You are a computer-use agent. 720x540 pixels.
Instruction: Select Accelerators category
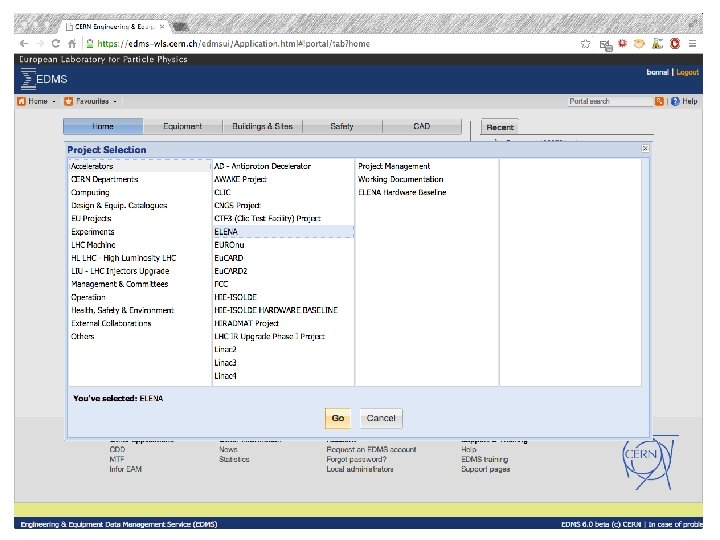point(140,166)
